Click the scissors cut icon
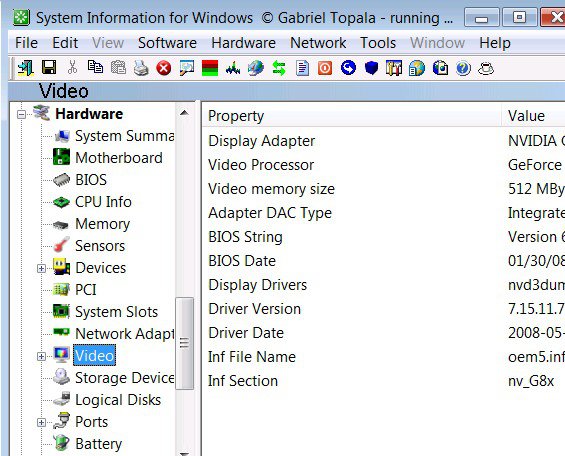The height and width of the screenshot is (456, 565). click(72, 67)
